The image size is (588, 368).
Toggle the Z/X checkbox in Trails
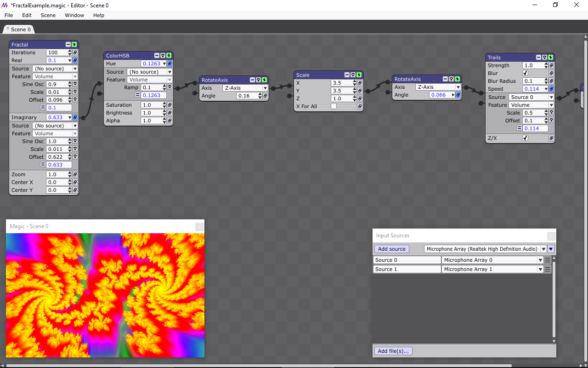point(526,138)
